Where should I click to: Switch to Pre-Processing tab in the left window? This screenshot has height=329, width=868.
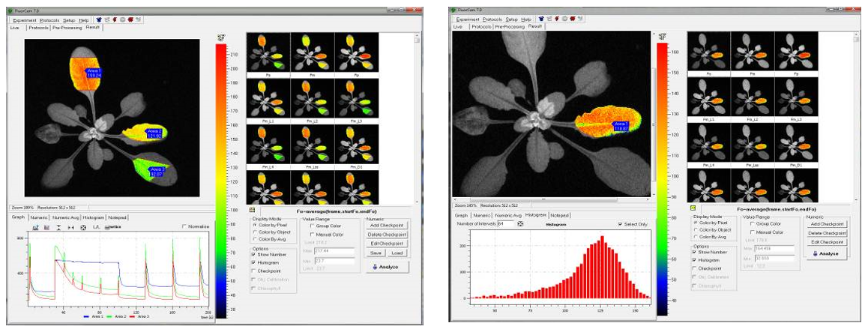[x=67, y=27]
